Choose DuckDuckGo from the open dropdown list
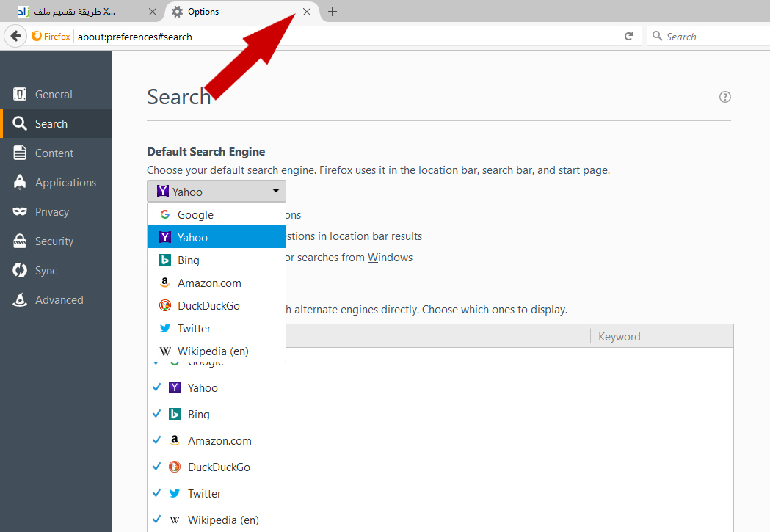This screenshot has height=532, width=770. pos(217,306)
